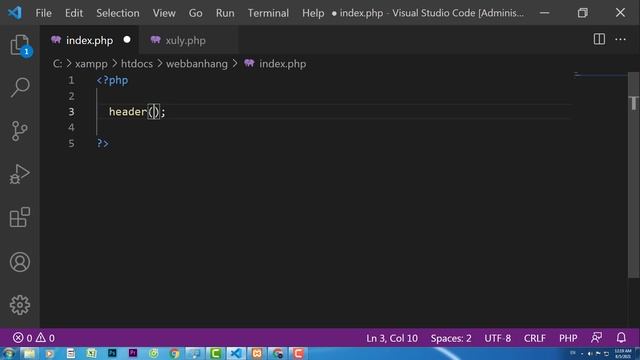Open Premiere Pro from the taskbar

pyautogui.click(x=133, y=353)
